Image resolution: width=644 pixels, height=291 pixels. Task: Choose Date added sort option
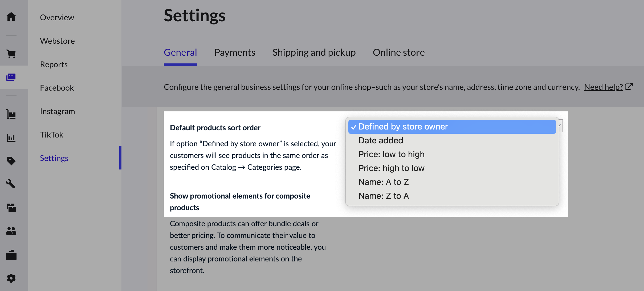(452, 140)
